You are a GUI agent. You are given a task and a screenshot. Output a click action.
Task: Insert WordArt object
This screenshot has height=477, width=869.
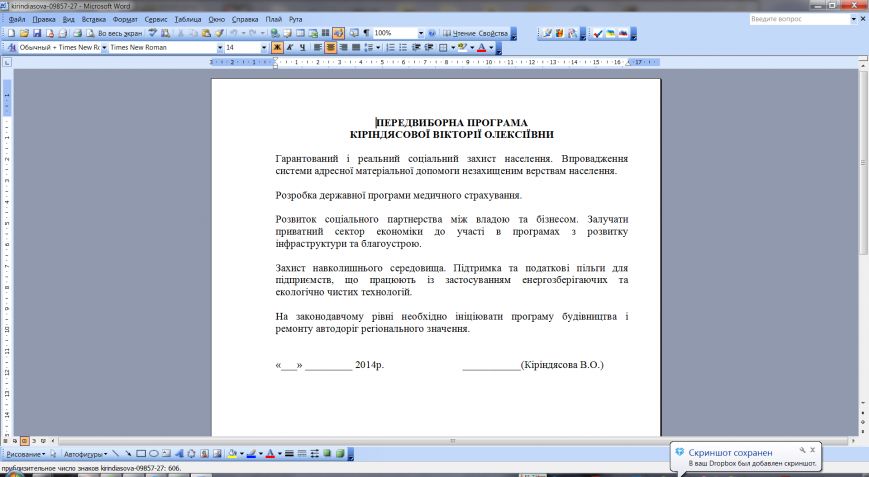pos(179,453)
